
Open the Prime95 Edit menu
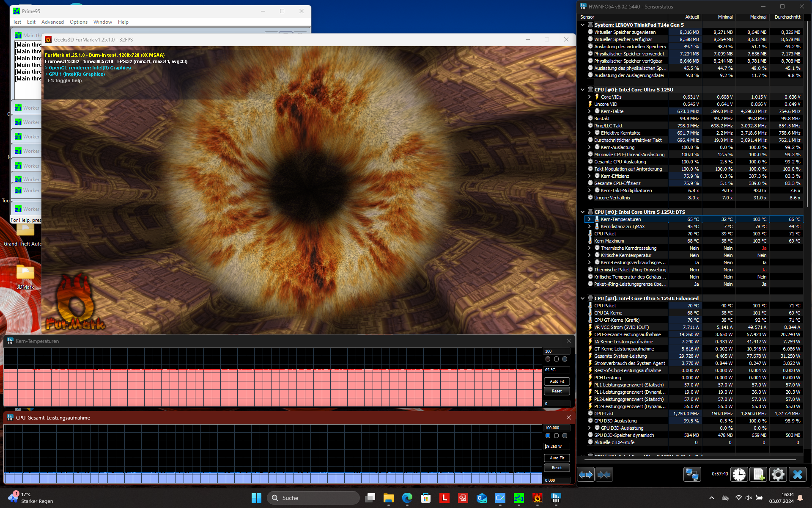coord(31,22)
